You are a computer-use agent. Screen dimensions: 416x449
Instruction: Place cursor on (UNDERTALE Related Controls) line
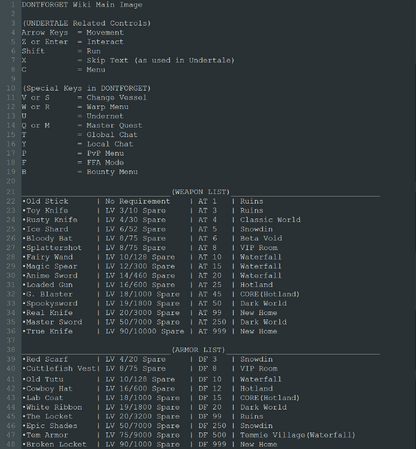86,23
